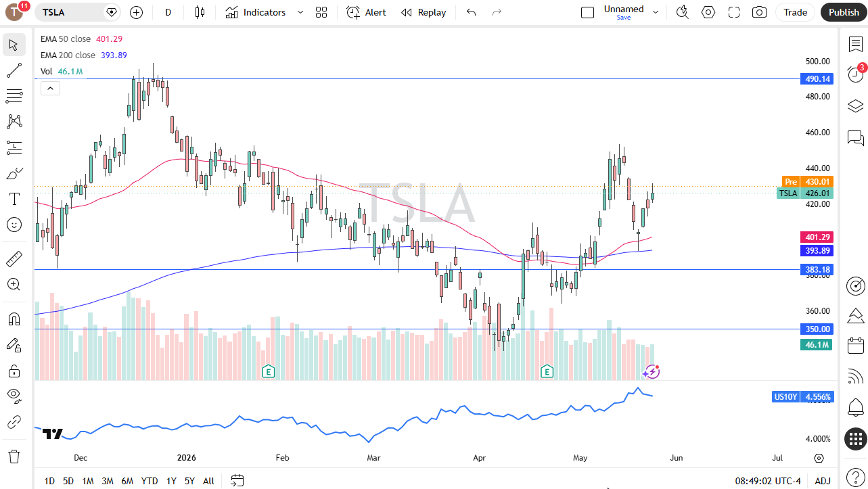This screenshot has width=868, height=489.
Task: Open the chat bubbles icon
Action: point(855,138)
